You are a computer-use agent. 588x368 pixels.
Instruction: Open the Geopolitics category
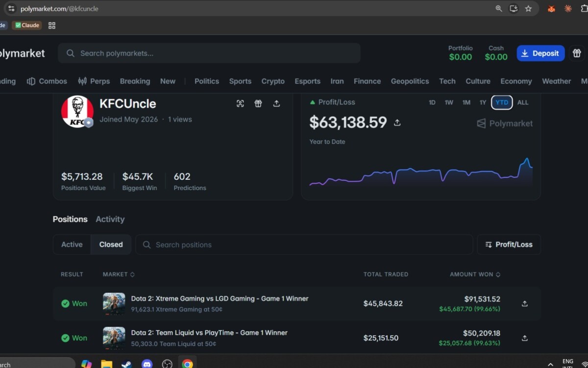click(x=410, y=81)
